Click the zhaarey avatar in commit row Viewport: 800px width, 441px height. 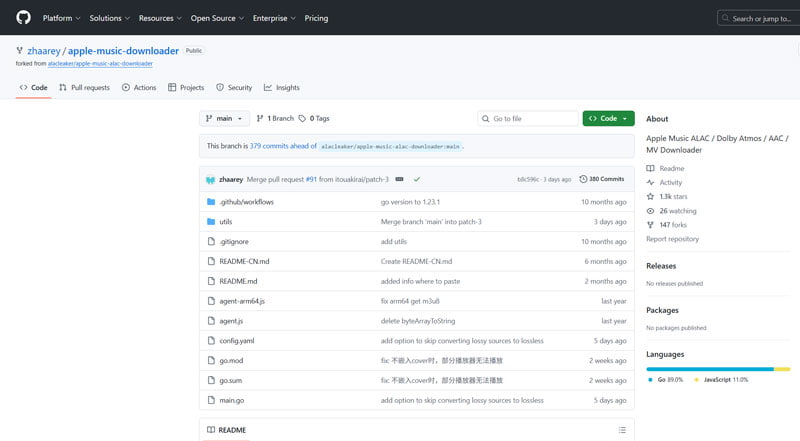[x=211, y=179]
